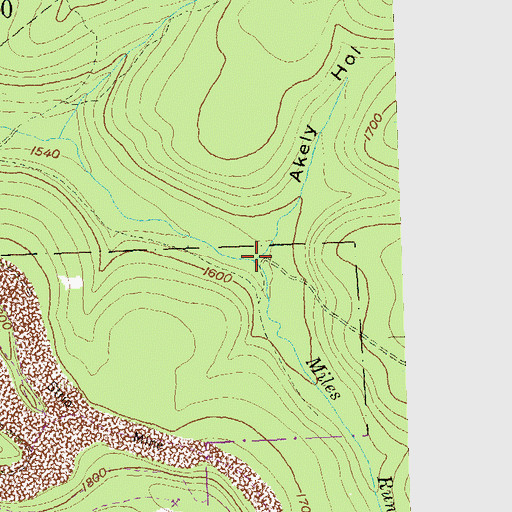The width and height of the screenshot is (512, 512).
Task: Click the "Run" stream label
Action: tap(387, 494)
